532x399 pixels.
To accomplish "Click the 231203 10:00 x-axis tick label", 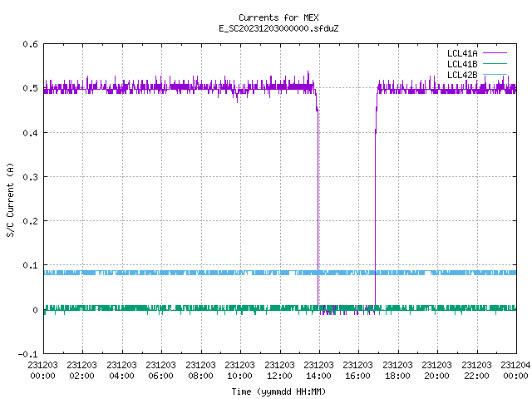I will pos(239,371).
